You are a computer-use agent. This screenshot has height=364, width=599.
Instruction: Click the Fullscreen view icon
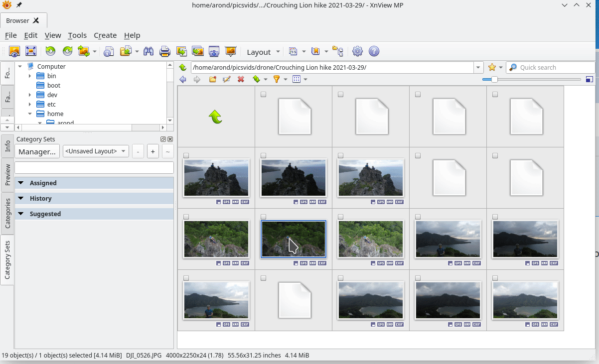pyautogui.click(x=31, y=51)
